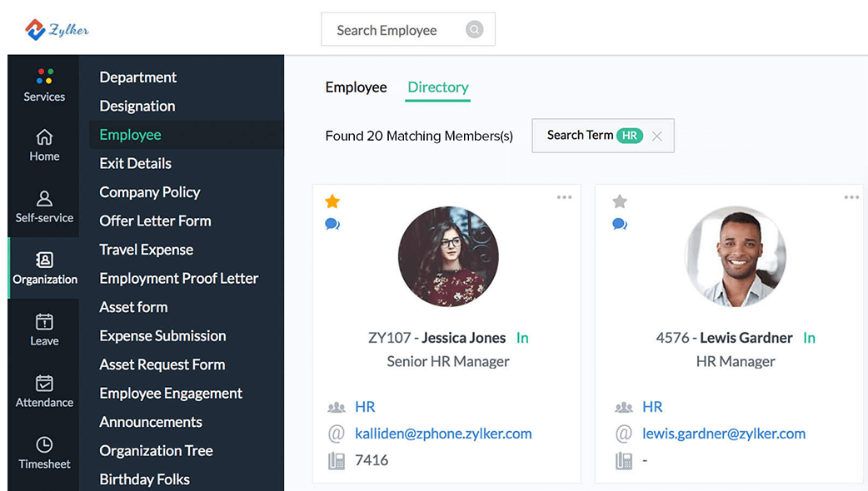Open the Services app grid icon
The width and height of the screenshot is (868, 491).
coord(45,77)
